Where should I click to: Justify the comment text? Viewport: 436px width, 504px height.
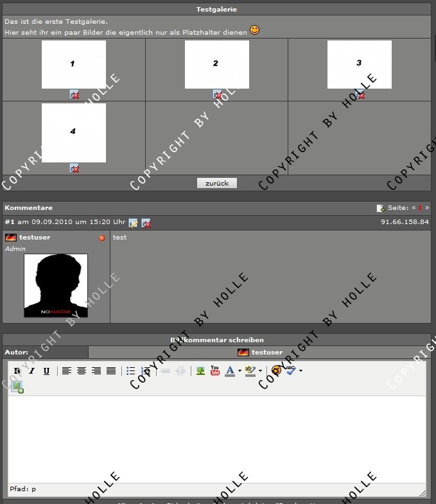[111, 371]
